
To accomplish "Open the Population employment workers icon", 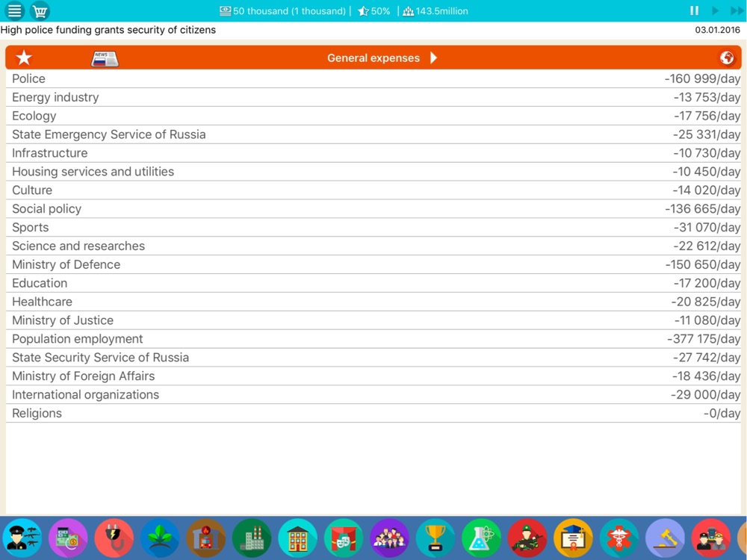I will pos(711,538).
